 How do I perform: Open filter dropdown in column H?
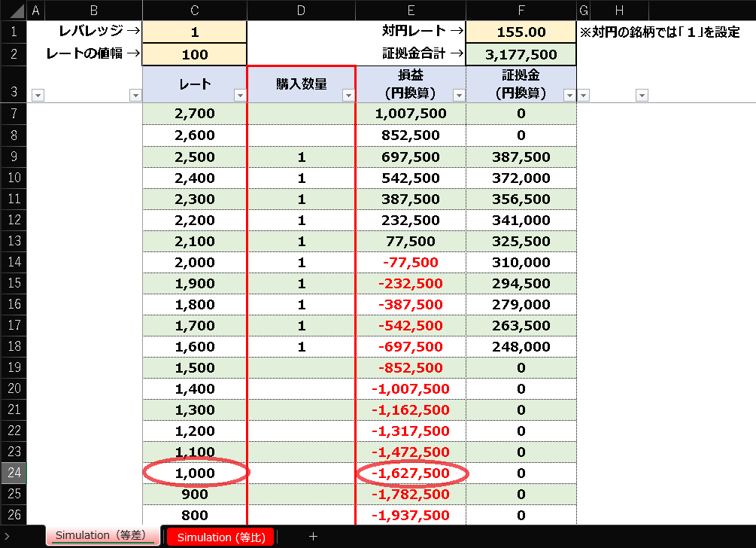642,95
